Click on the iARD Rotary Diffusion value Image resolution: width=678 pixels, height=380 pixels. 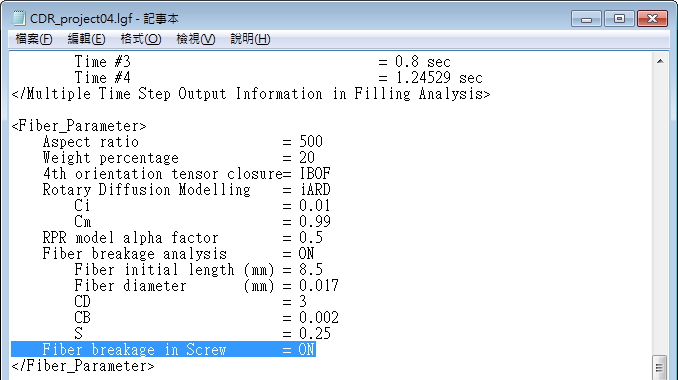click(x=315, y=190)
